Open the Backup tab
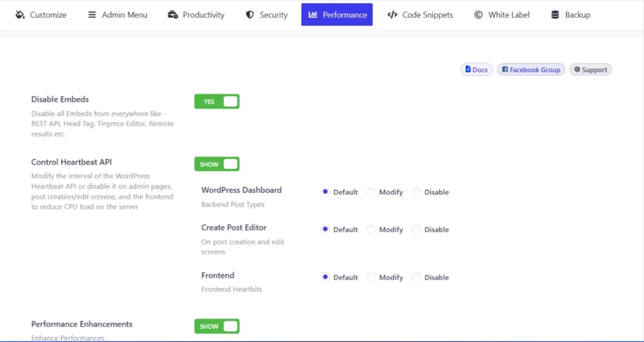 (x=571, y=15)
